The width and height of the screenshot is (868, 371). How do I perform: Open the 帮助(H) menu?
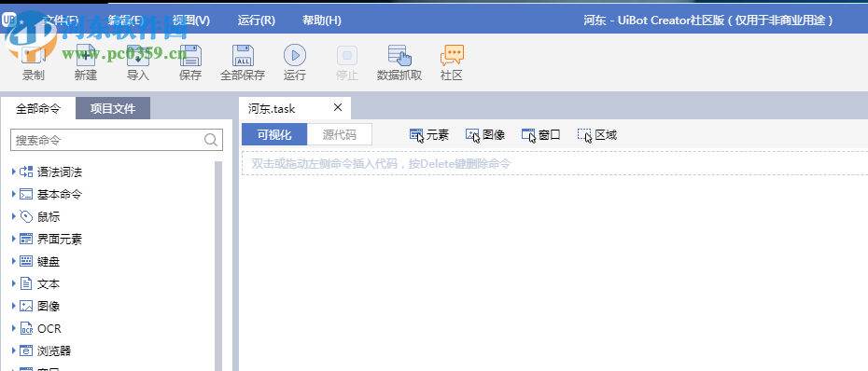click(x=322, y=21)
